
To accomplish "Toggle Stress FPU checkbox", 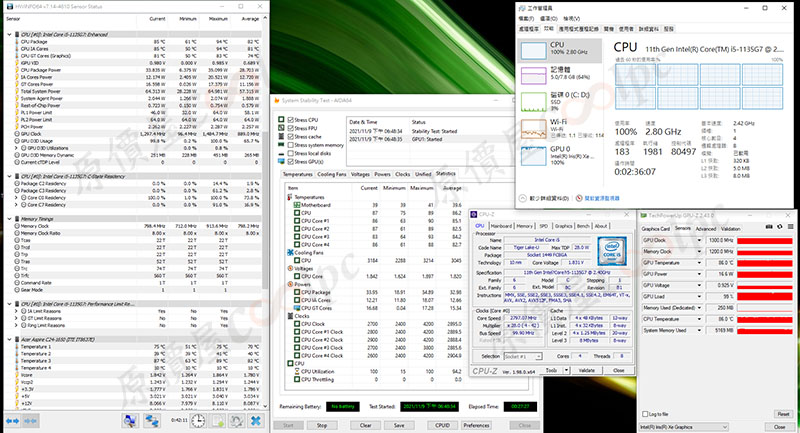I will pyautogui.click(x=290, y=128).
